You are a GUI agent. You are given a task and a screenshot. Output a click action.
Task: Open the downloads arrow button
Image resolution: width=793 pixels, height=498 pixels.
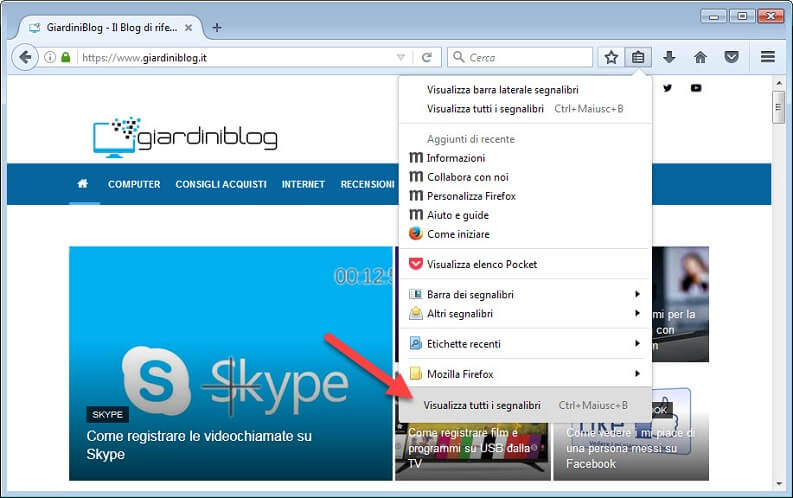(669, 57)
